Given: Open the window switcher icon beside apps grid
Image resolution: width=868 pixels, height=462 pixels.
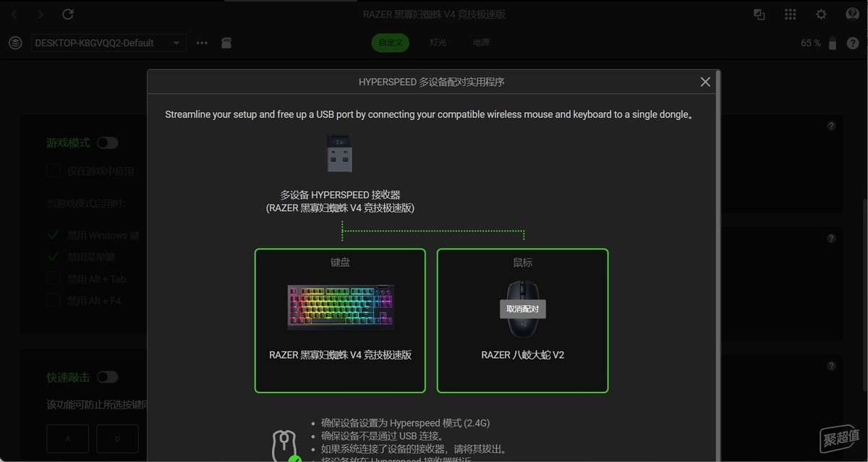Looking at the screenshot, I should coord(759,14).
